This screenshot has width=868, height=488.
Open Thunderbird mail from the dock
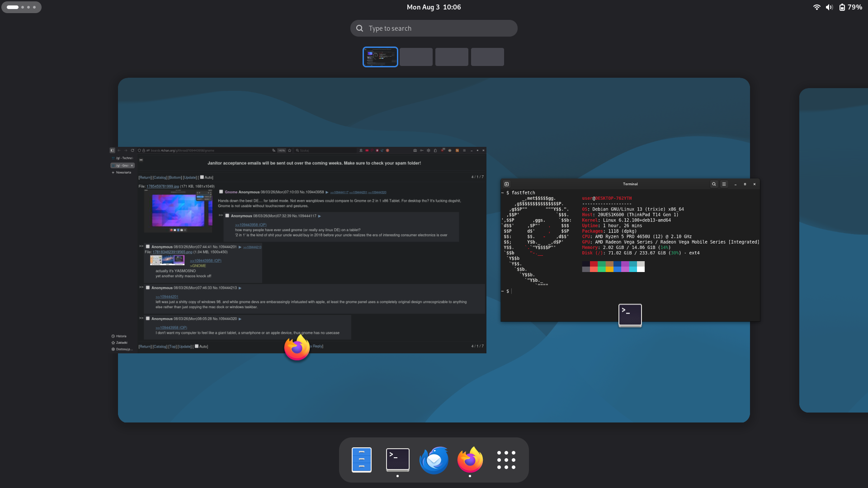click(x=434, y=460)
